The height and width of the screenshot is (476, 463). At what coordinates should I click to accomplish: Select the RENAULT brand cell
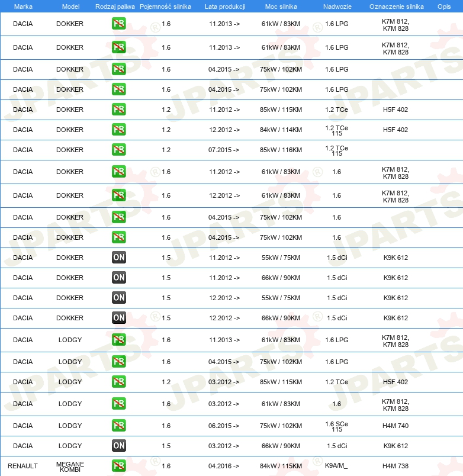[x=22, y=466]
